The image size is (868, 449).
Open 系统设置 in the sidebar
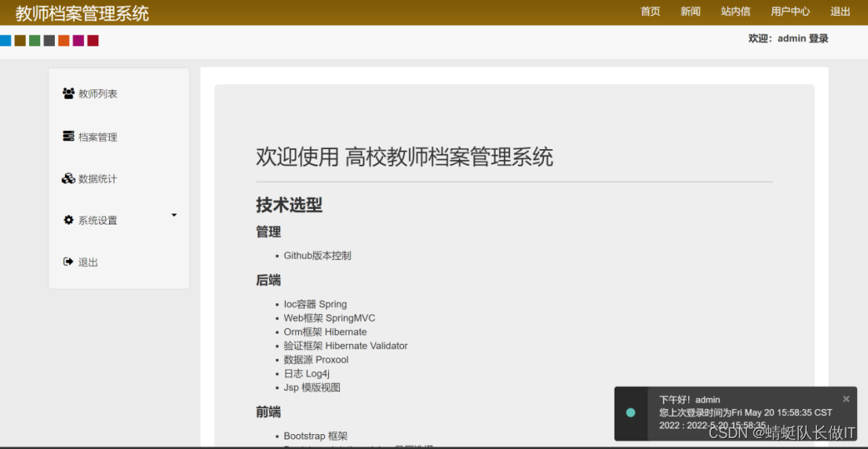point(98,221)
